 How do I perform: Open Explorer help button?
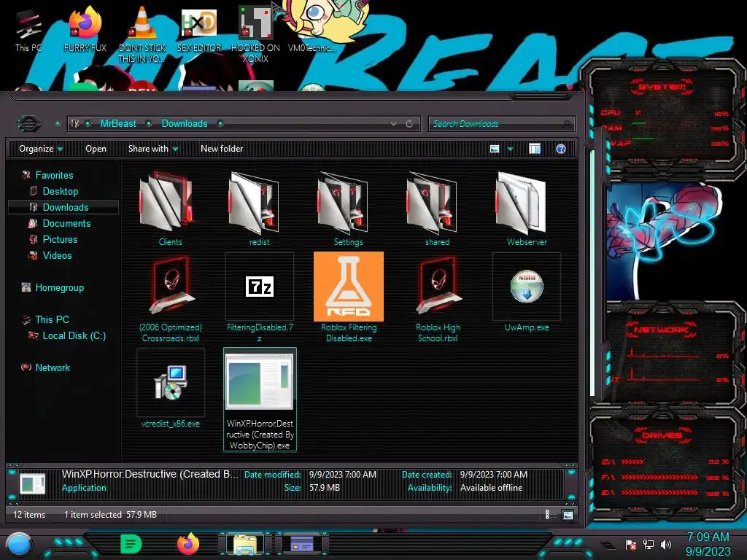click(x=561, y=149)
